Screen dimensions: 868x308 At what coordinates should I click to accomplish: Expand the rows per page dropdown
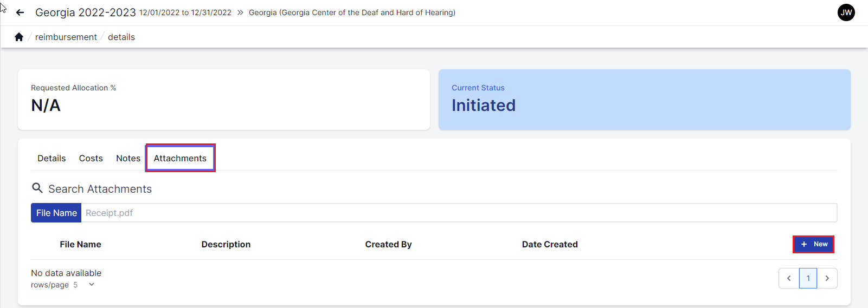click(92, 285)
